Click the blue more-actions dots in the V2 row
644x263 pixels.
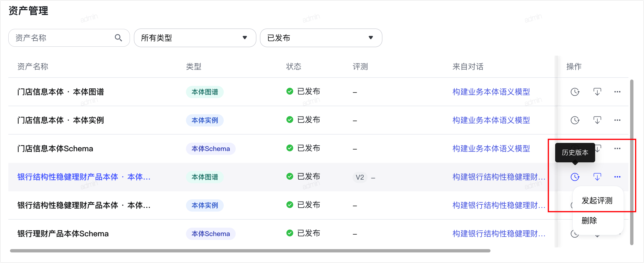pos(617,177)
